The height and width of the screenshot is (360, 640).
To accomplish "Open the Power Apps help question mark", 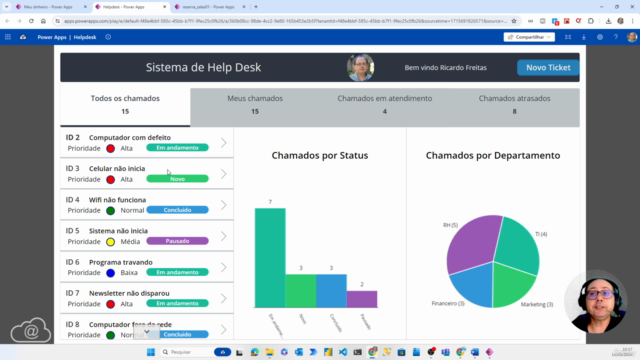I will [616, 37].
